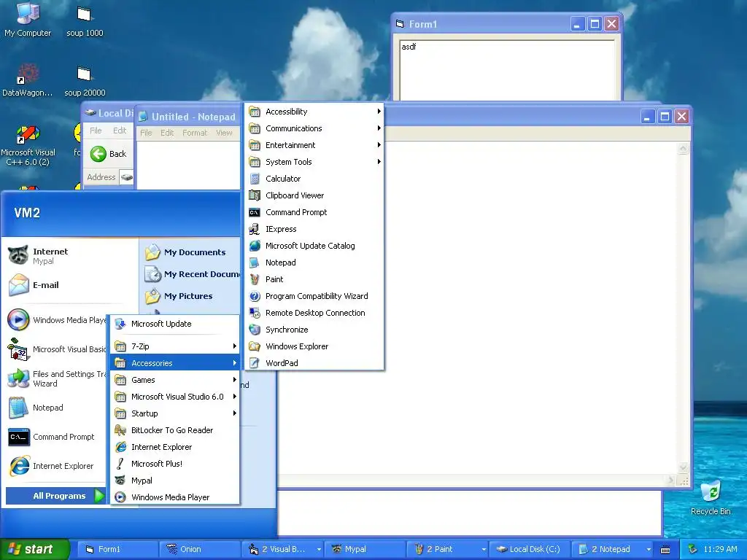Click the start button
The width and height of the screenshot is (747, 560).
click(35, 549)
